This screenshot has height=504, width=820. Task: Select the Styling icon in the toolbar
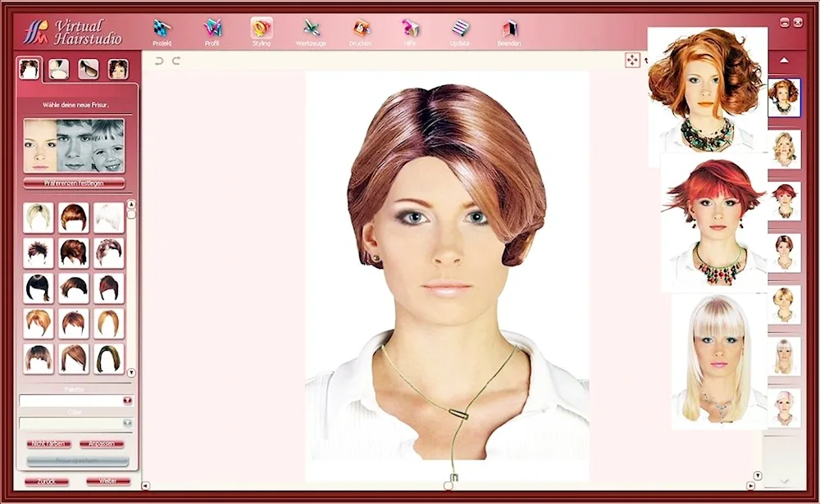pyautogui.click(x=262, y=30)
